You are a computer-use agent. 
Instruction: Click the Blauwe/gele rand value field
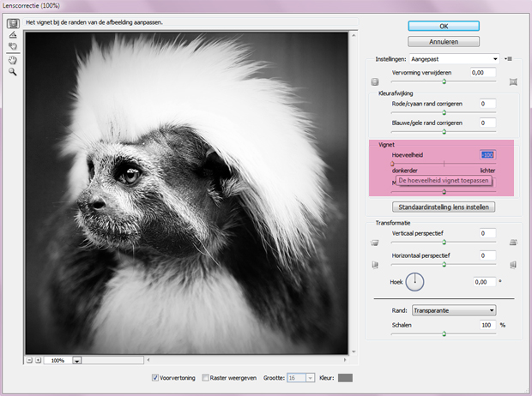coord(487,123)
